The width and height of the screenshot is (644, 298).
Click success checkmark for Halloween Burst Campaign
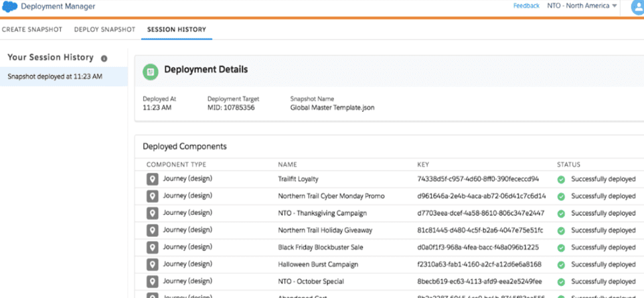[561, 265]
